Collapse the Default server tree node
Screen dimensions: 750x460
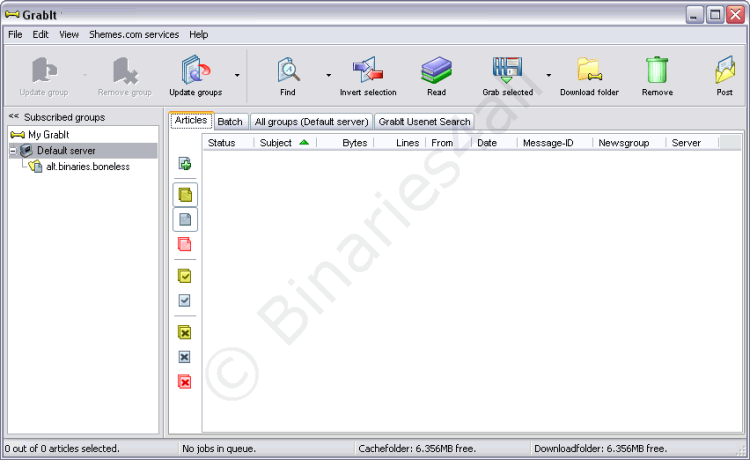pyautogui.click(x=13, y=151)
